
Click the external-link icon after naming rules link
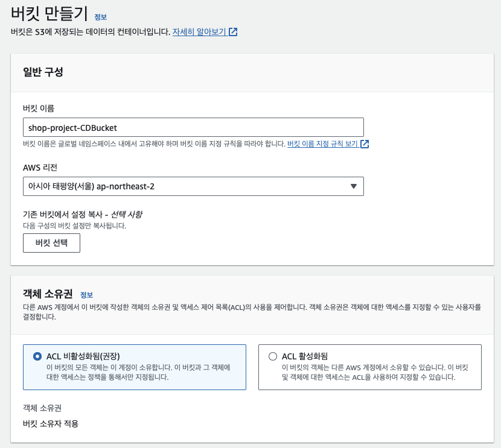(365, 144)
